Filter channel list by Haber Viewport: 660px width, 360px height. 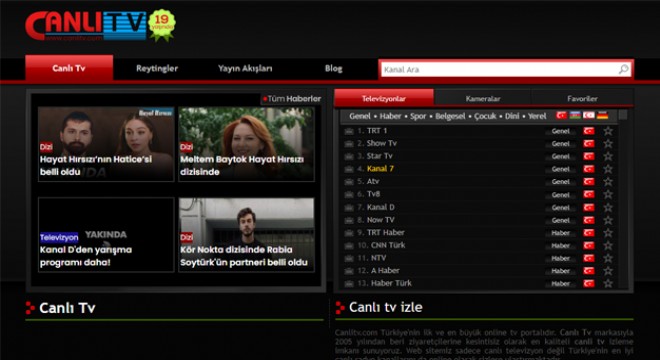[x=390, y=116]
